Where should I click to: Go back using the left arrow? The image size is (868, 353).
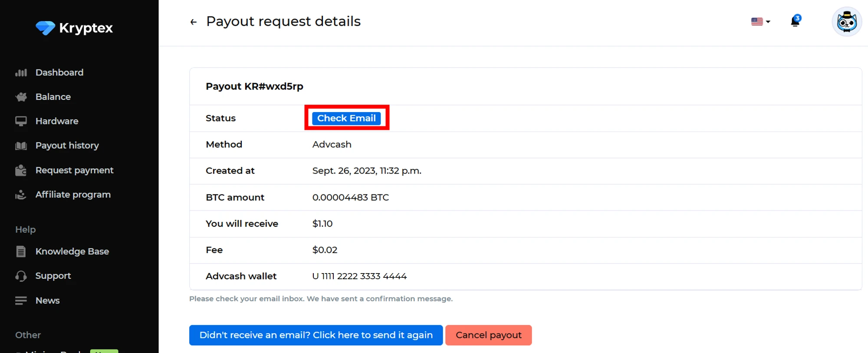pos(194,22)
